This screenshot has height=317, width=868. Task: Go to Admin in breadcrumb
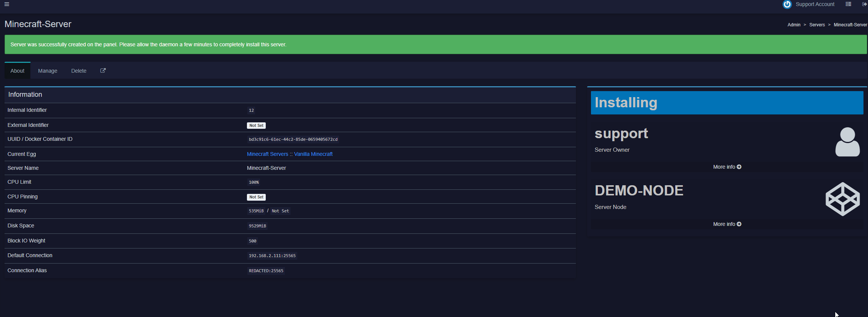(x=794, y=25)
